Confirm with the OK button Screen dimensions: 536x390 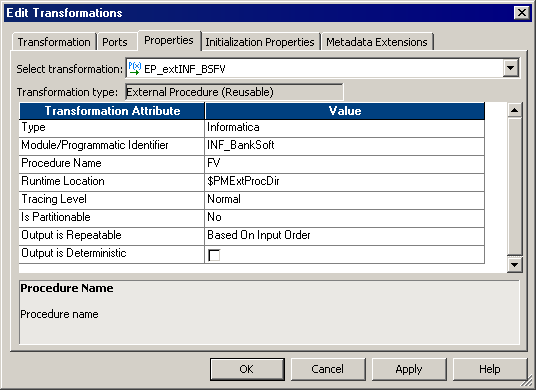pos(247,369)
